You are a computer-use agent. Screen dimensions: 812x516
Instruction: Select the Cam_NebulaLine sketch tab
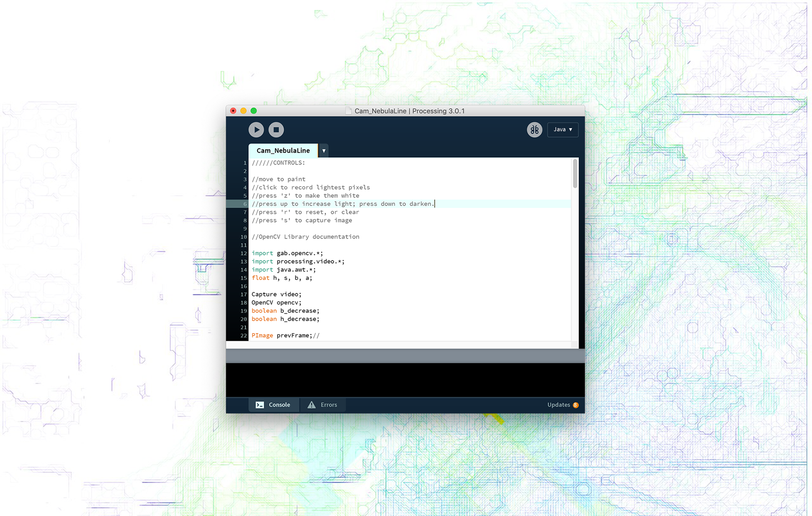[x=283, y=151]
